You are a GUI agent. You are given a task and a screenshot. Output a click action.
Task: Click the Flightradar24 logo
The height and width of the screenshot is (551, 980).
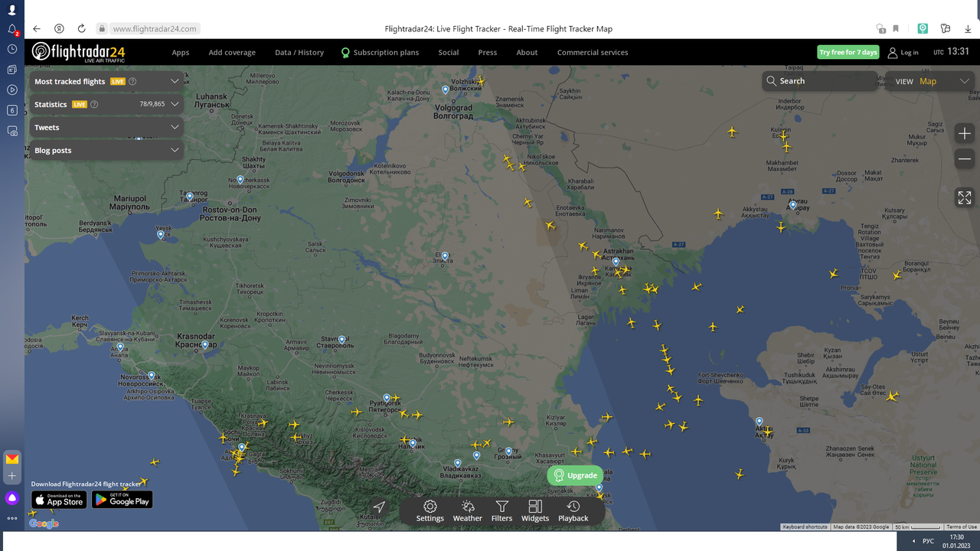click(78, 52)
